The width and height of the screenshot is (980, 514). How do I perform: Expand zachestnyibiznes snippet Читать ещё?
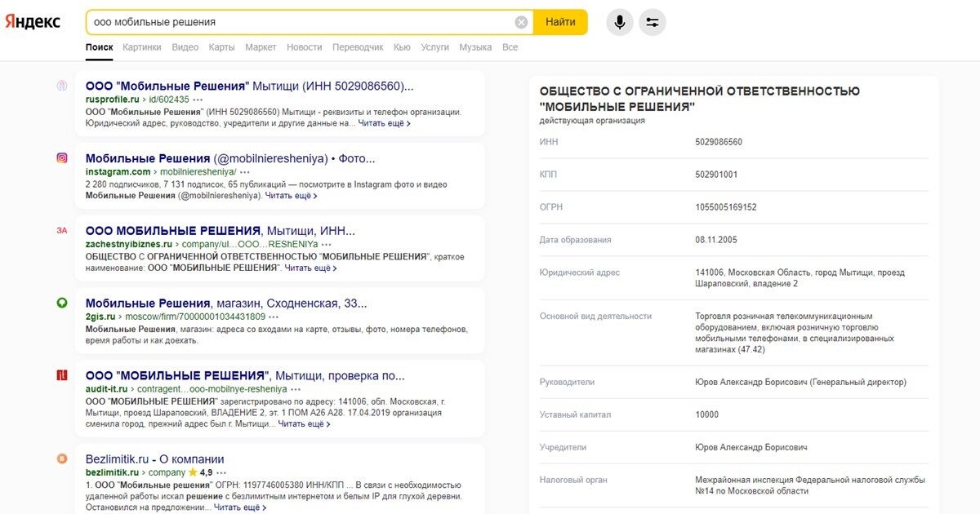click(x=310, y=268)
